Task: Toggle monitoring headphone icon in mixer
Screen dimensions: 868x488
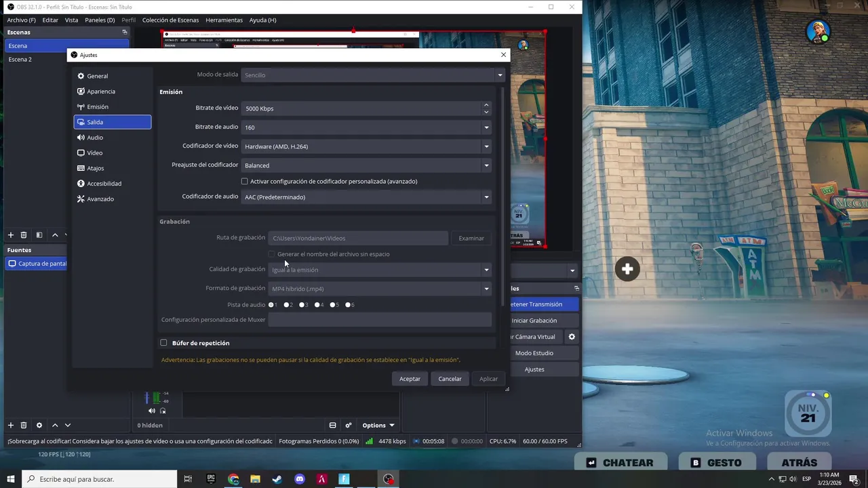Action: [x=163, y=411]
